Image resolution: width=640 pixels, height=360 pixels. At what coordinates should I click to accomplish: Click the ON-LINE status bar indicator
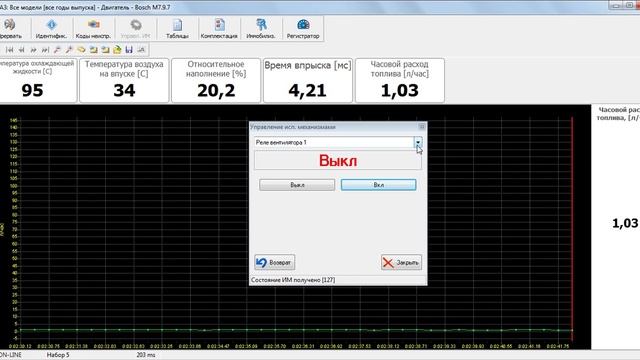[x=11, y=355]
